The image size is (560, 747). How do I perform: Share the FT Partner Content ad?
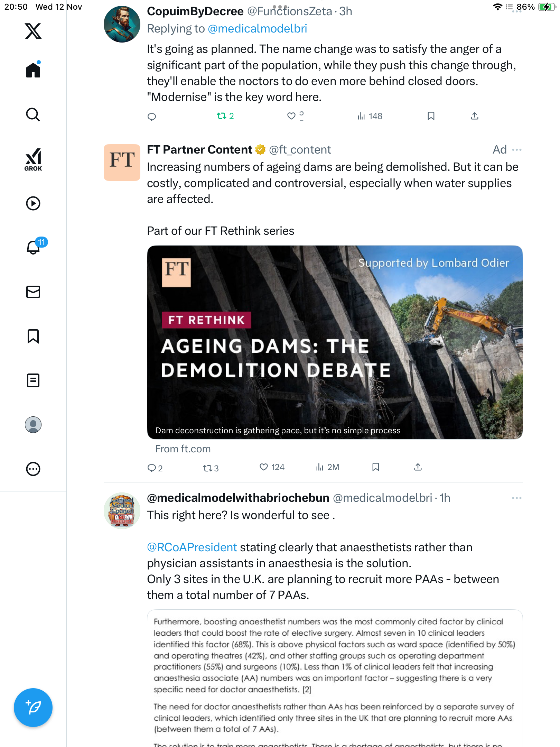418,467
